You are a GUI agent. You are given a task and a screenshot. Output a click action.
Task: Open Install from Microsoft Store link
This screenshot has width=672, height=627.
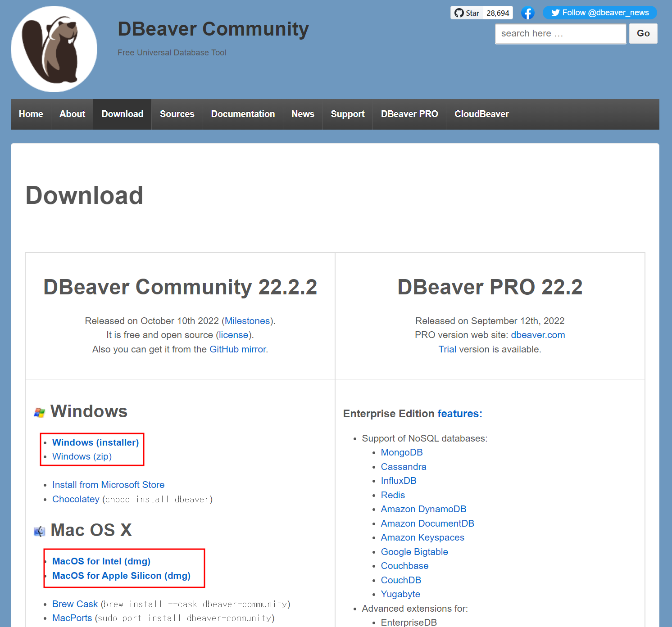108,485
